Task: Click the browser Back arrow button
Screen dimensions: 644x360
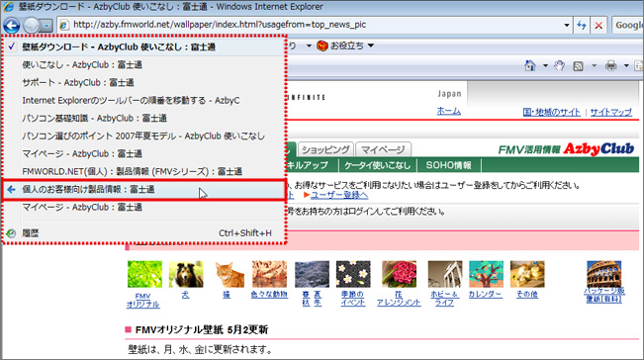Action: [x=12, y=26]
